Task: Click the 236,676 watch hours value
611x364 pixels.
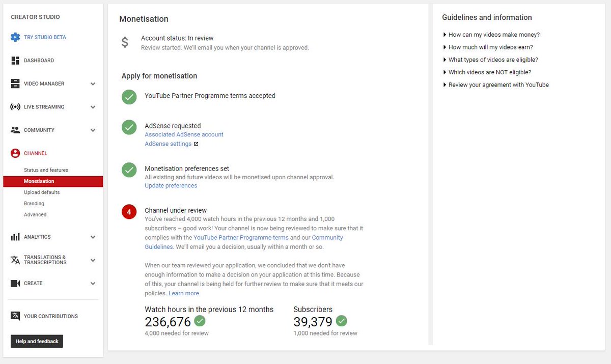Action: [x=168, y=322]
